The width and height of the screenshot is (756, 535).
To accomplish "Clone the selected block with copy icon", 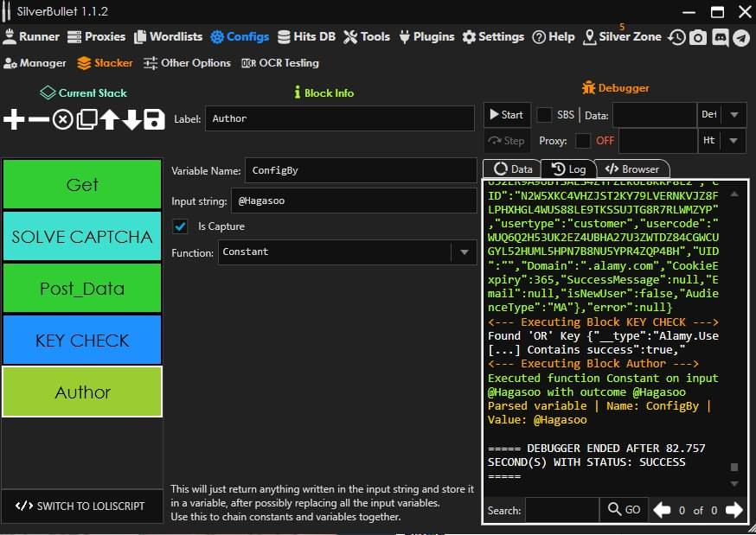I will click(86, 120).
